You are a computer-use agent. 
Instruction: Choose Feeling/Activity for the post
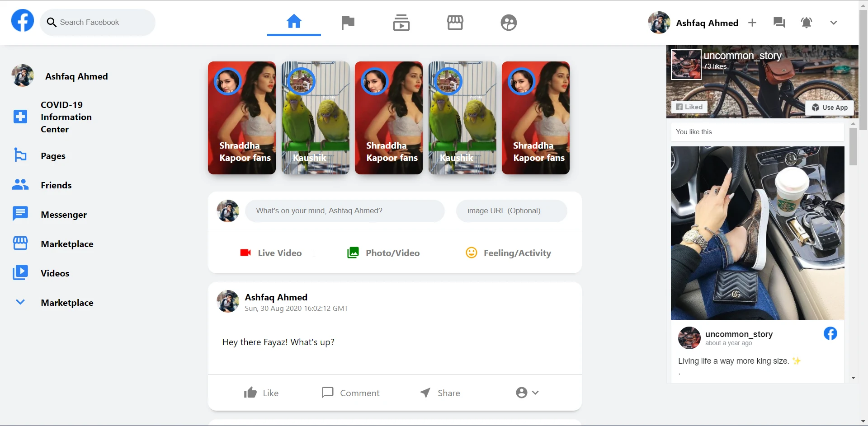click(508, 253)
